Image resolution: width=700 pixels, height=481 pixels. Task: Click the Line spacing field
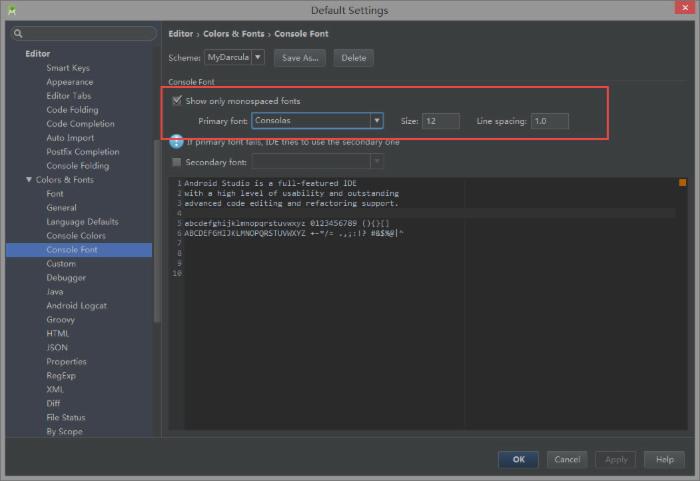(549, 121)
